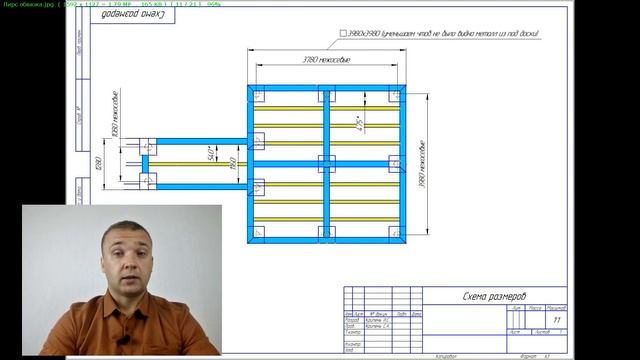640x360 pixels.
Task: Click the blue cross beam at walkway end
Action: [145, 164]
